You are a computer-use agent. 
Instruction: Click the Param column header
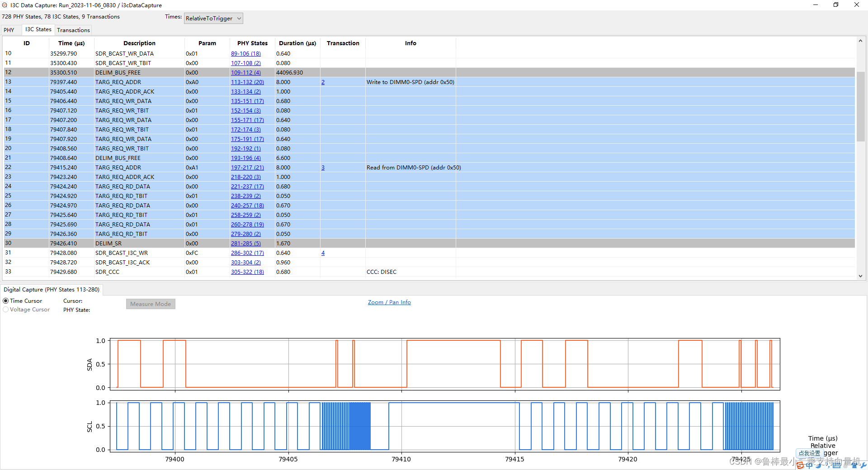(x=207, y=43)
